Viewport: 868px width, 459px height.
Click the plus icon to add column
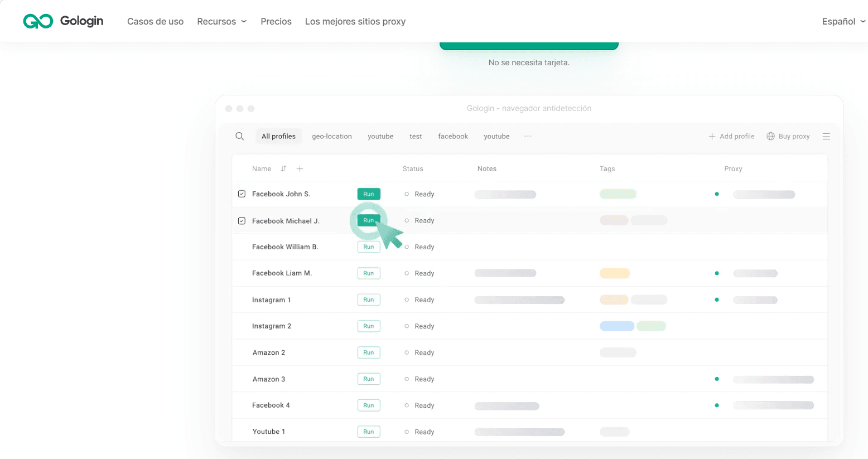click(300, 168)
